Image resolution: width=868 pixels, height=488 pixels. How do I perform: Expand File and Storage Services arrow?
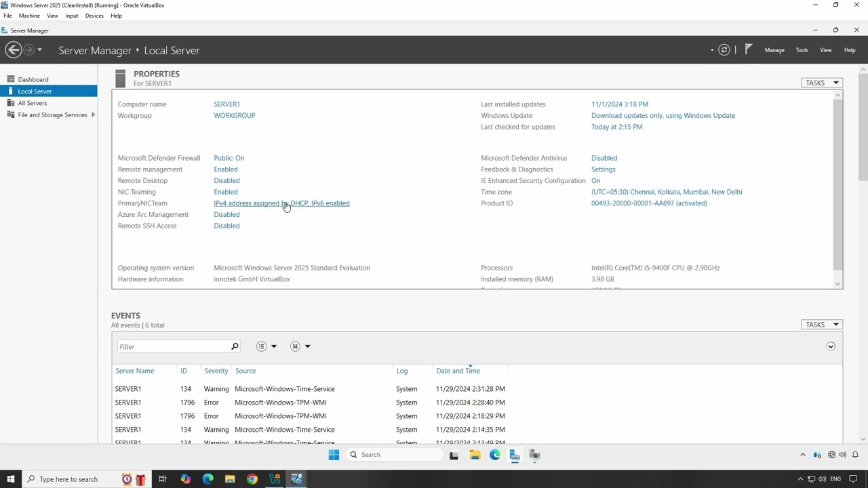(x=93, y=115)
